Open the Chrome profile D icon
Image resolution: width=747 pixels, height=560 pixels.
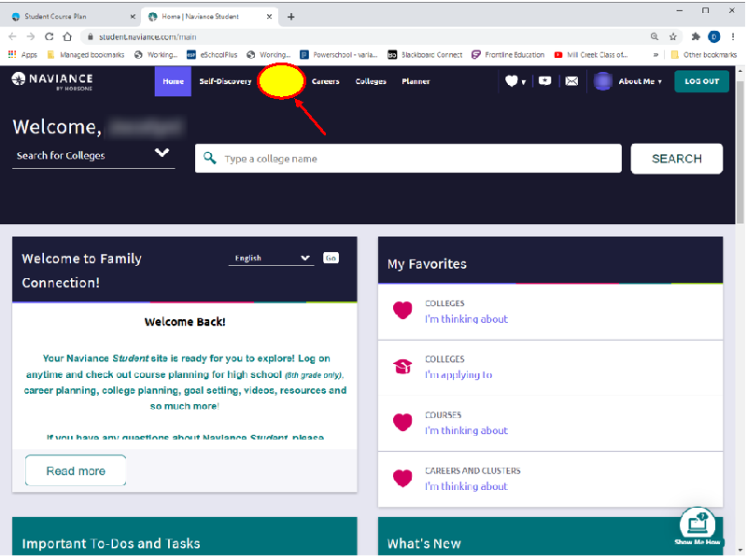click(x=713, y=36)
